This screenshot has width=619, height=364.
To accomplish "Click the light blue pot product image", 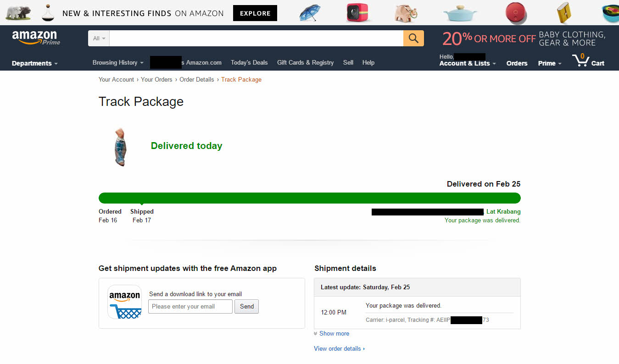I will [460, 14].
